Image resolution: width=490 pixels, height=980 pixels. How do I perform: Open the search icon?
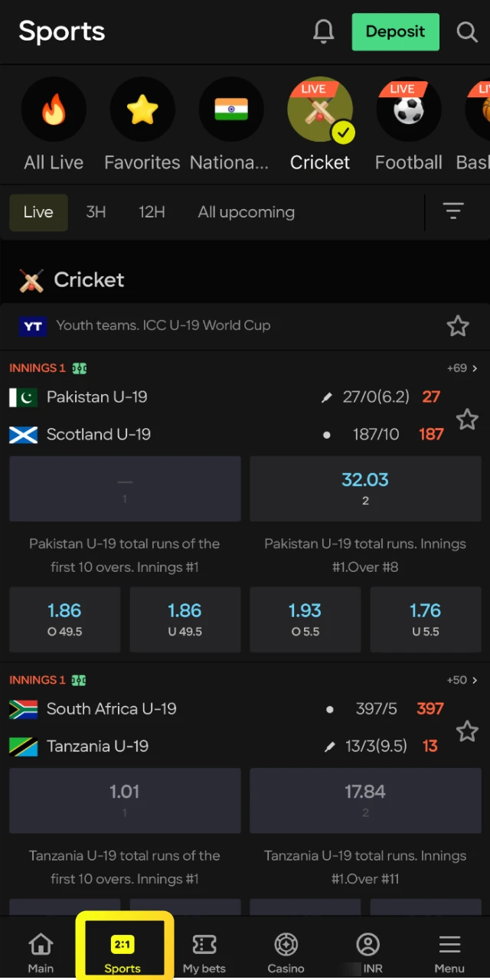click(467, 32)
